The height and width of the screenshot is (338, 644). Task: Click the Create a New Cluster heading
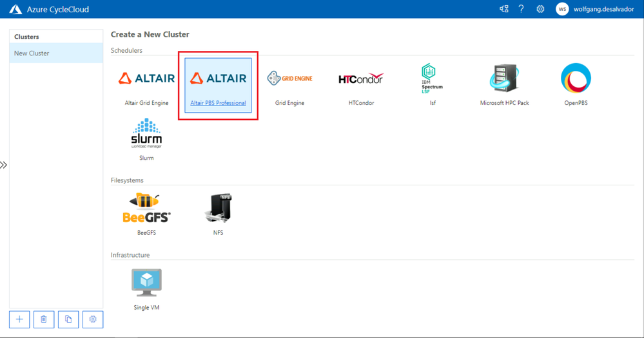pos(150,34)
